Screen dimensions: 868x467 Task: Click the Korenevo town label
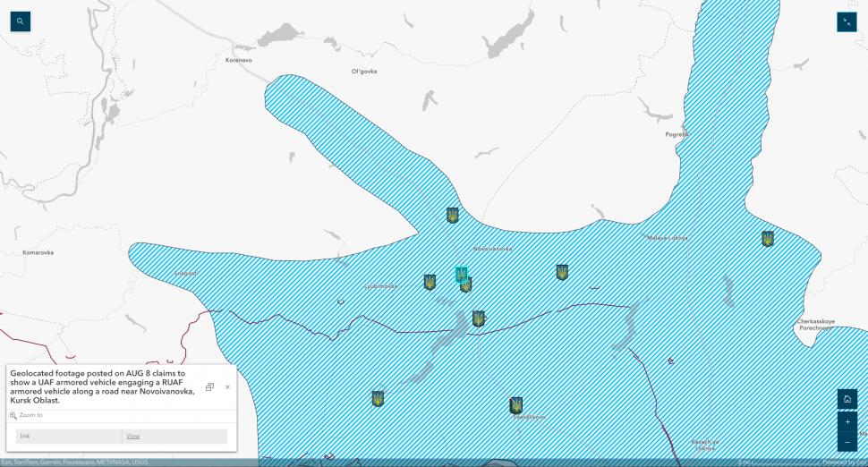coord(240,59)
